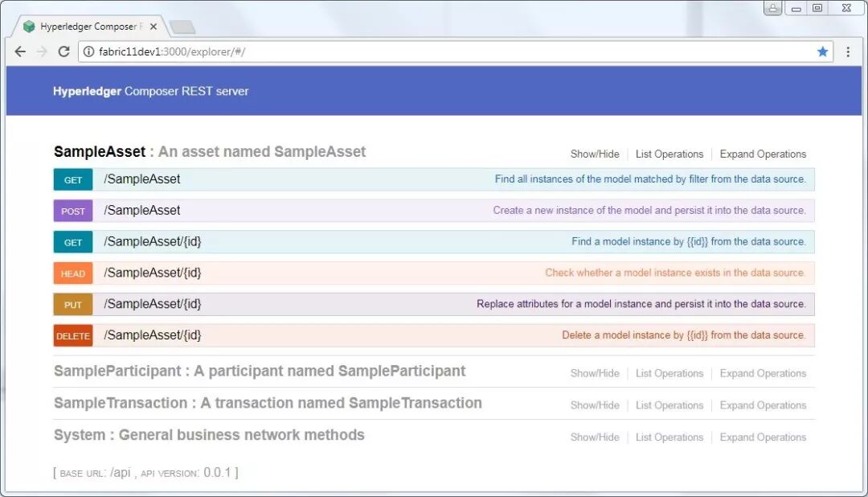Click Expand Operations for System
The width and height of the screenshot is (868, 497).
coord(763,437)
